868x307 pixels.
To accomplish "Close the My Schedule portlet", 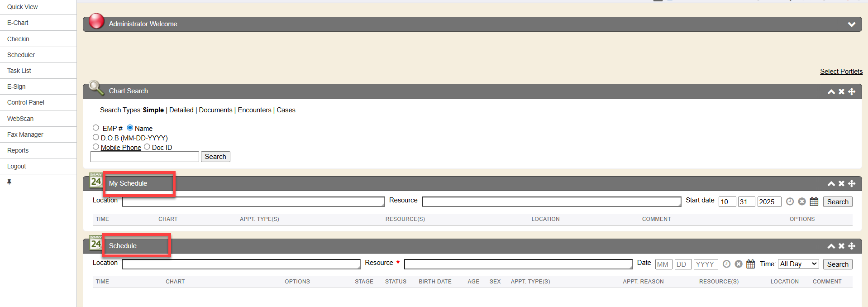I will tap(841, 183).
